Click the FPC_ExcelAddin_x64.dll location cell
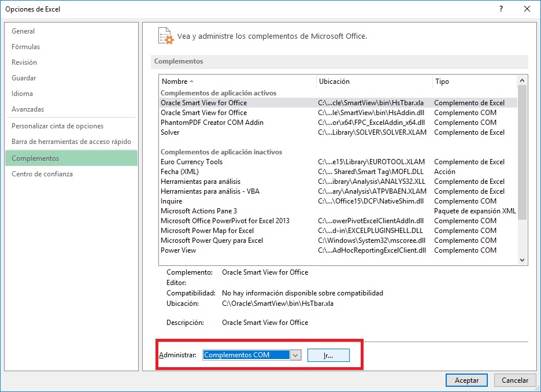This screenshot has height=392, width=541. point(371,123)
